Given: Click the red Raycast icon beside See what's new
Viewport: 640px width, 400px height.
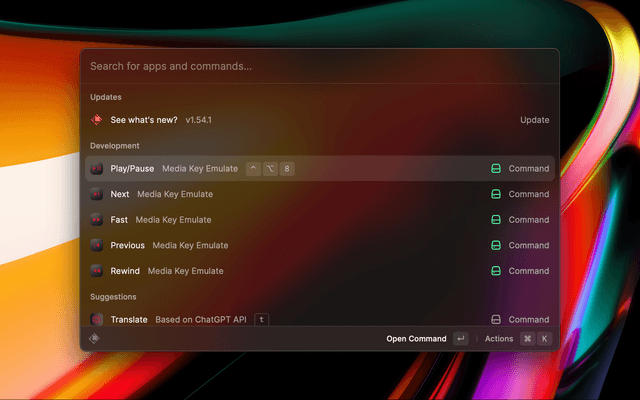Looking at the screenshot, I should tap(97, 120).
